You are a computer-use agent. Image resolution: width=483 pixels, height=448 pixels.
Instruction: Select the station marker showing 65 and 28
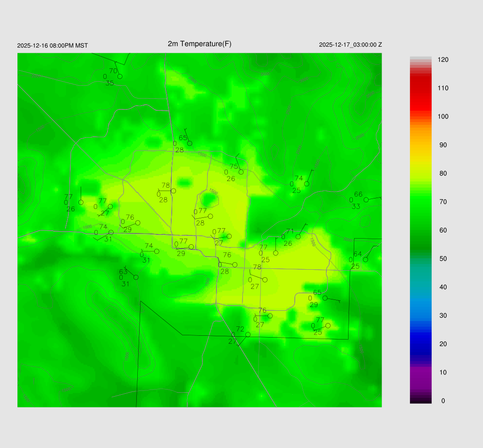pos(190,143)
